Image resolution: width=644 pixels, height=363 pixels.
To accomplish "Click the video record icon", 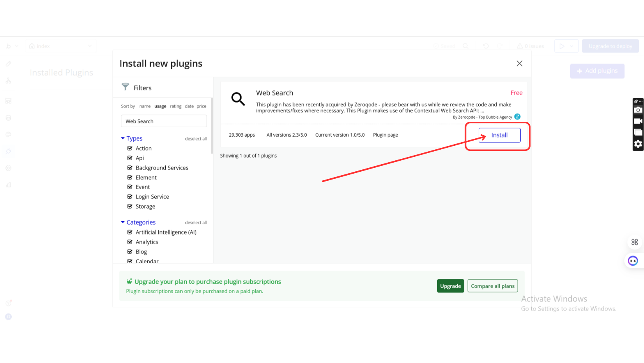I will 638,121.
